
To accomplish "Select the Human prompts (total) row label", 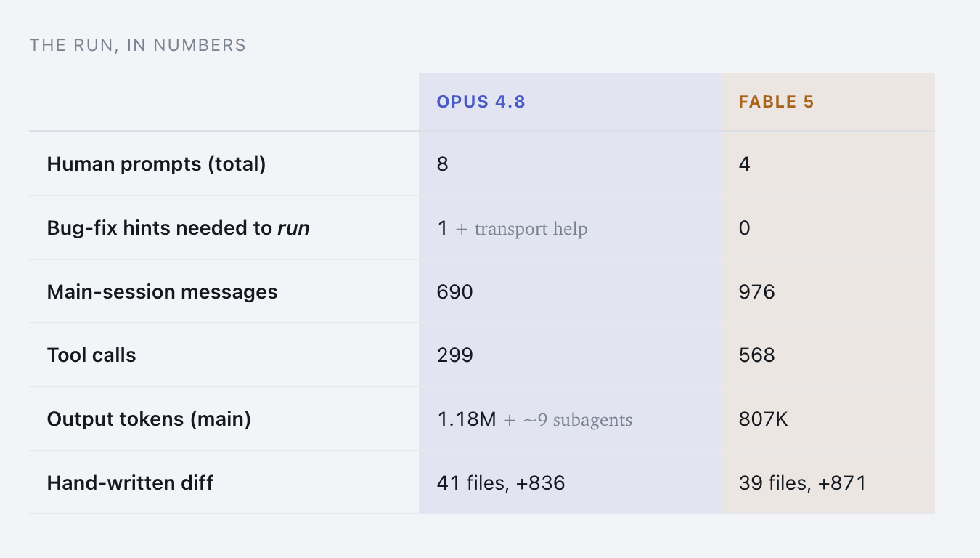I will (156, 164).
